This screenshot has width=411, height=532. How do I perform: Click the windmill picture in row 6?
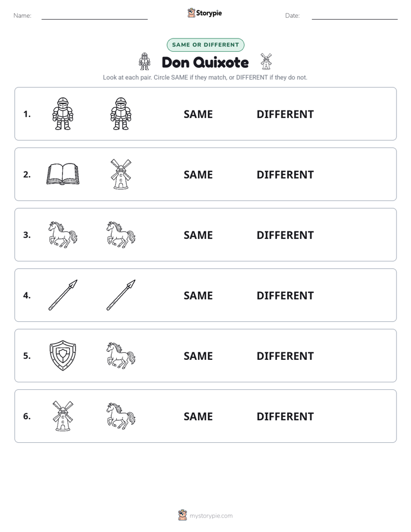(x=63, y=416)
